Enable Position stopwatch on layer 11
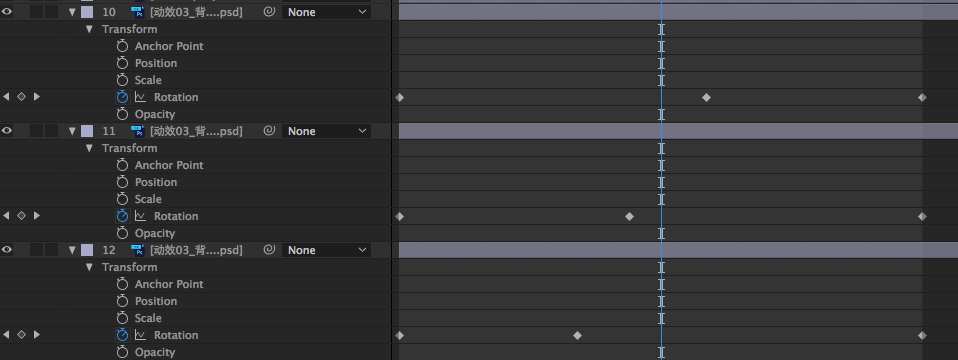Viewport: 958px width, 360px height. tap(122, 182)
